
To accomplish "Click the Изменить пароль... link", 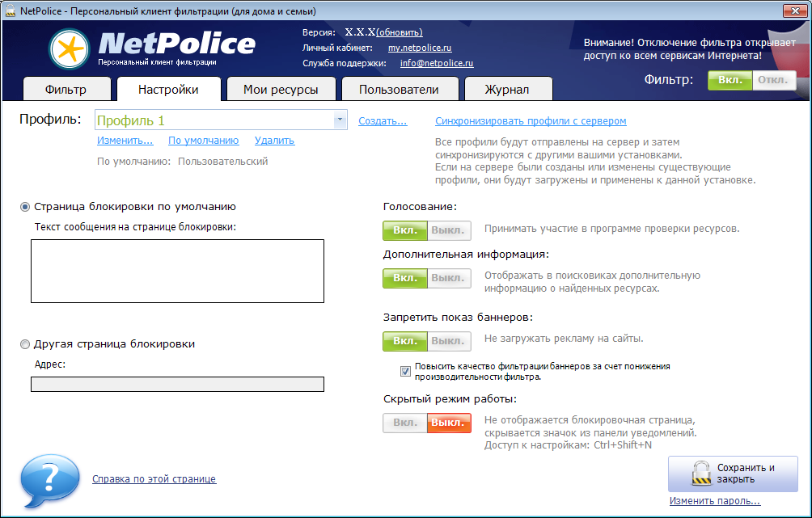I will 715,501.
